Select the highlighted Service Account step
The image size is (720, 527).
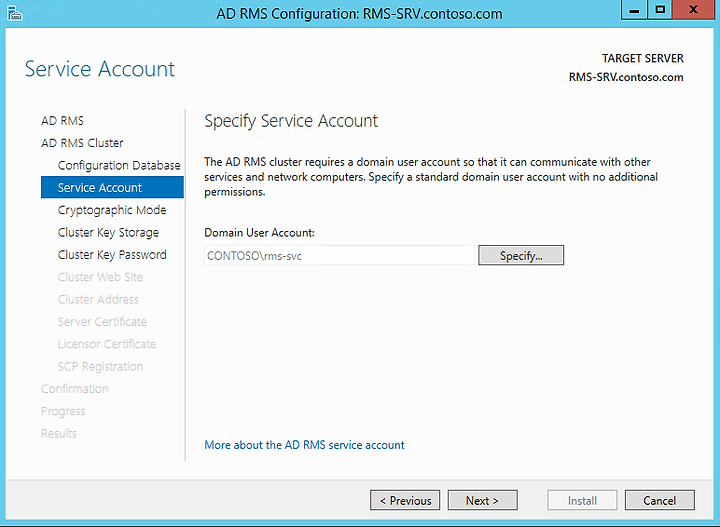(x=112, y=187)
